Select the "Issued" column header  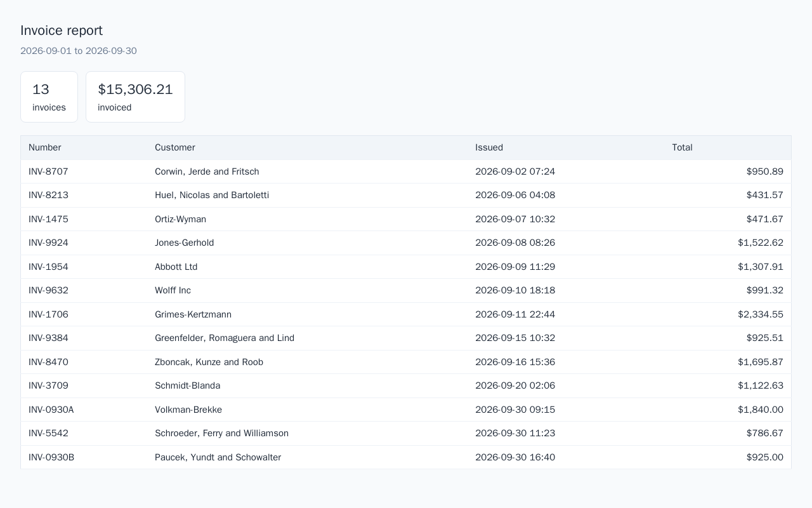[x=489, y=147]
